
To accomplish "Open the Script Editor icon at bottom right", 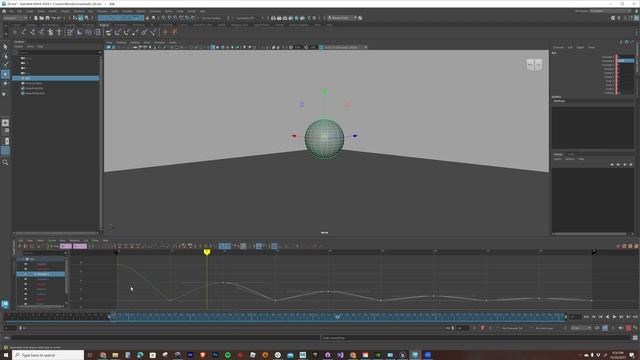I will pyautogui.click(x=635, y=338).
